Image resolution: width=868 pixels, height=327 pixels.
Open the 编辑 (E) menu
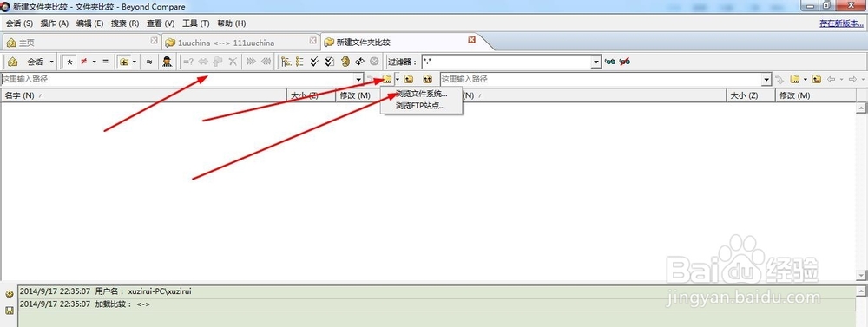pyautogui.click(x=89, y=23)
